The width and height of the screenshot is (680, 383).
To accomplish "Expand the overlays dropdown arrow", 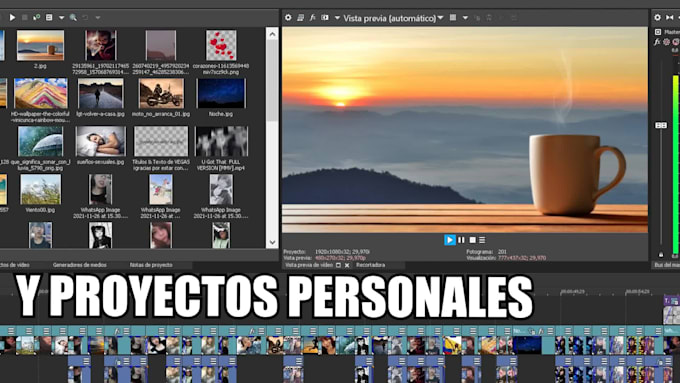I will pos(465,18).
